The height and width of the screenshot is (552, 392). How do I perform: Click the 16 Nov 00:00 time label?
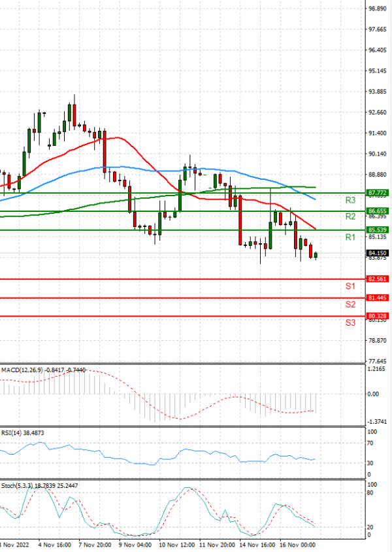[298, 545]
